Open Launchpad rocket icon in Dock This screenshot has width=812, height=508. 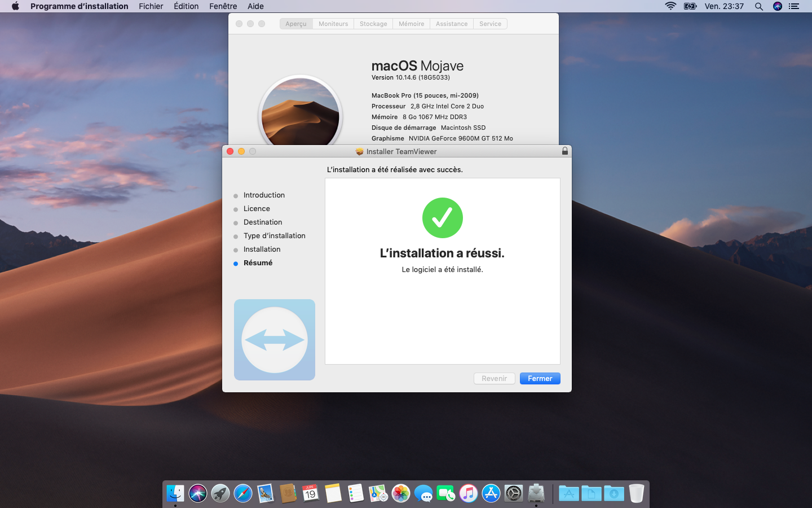pyautogui.click(x=220, y=493)
